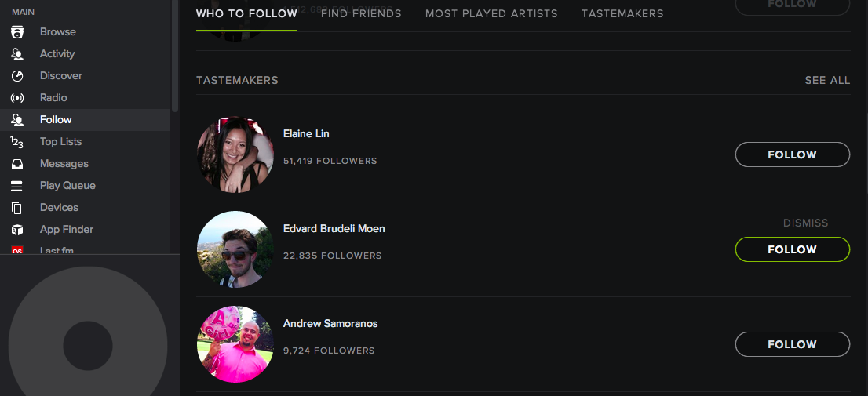Screen dimensions: 868x396
Task: Open the Radio broadcast icon
Action: [16, 98]
